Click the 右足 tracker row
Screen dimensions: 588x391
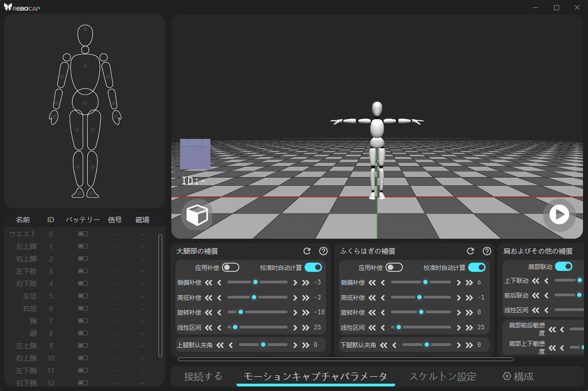tap(80, 309)
